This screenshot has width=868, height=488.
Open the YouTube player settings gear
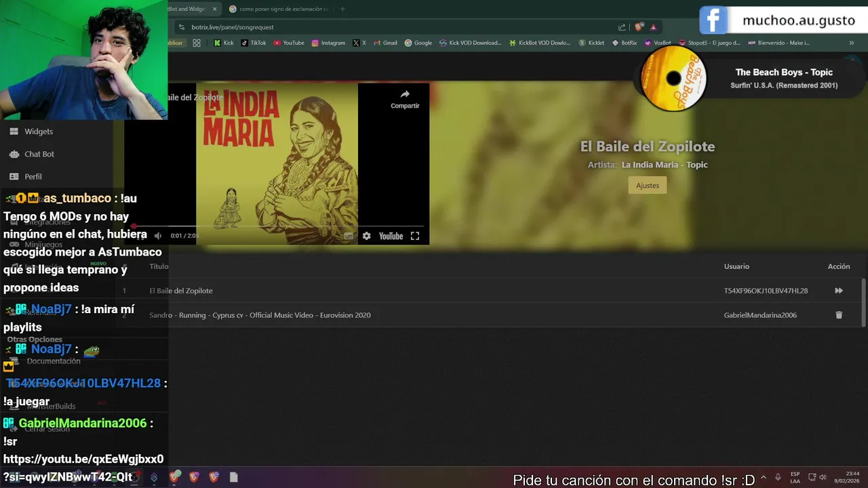pyautogui.click(x=366, y=236)
